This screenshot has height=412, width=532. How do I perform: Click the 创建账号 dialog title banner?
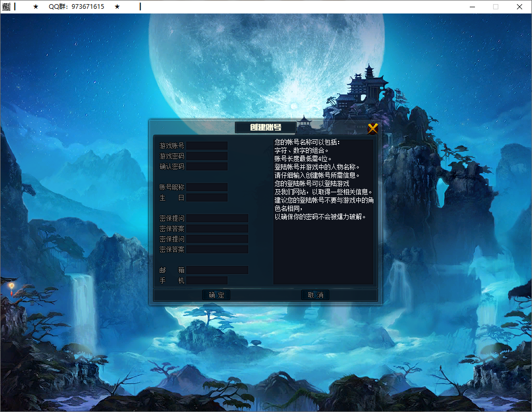[x=265, y=127]
